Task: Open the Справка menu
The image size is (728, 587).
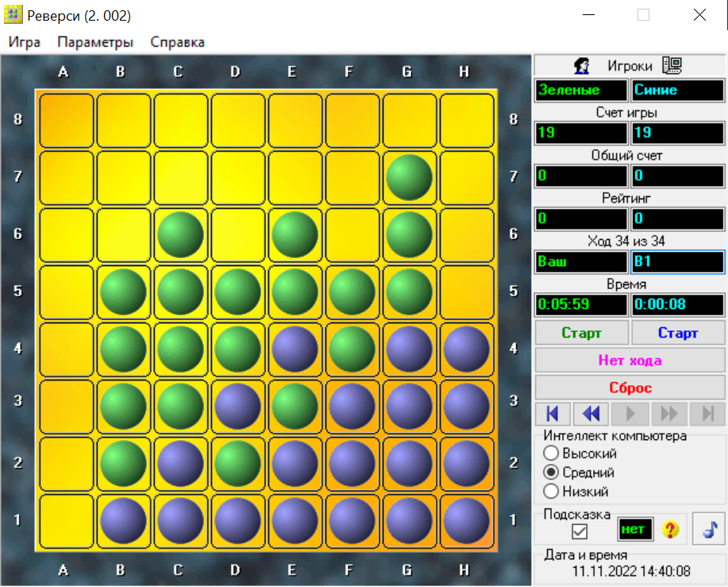Action: coord(177,42)
